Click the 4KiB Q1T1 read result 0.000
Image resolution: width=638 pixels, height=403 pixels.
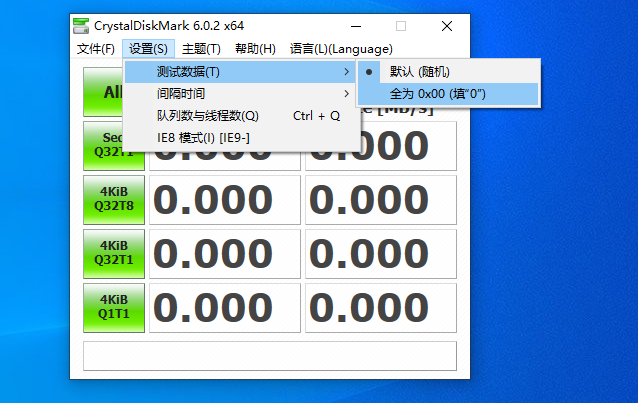click(x=225, y=308)
